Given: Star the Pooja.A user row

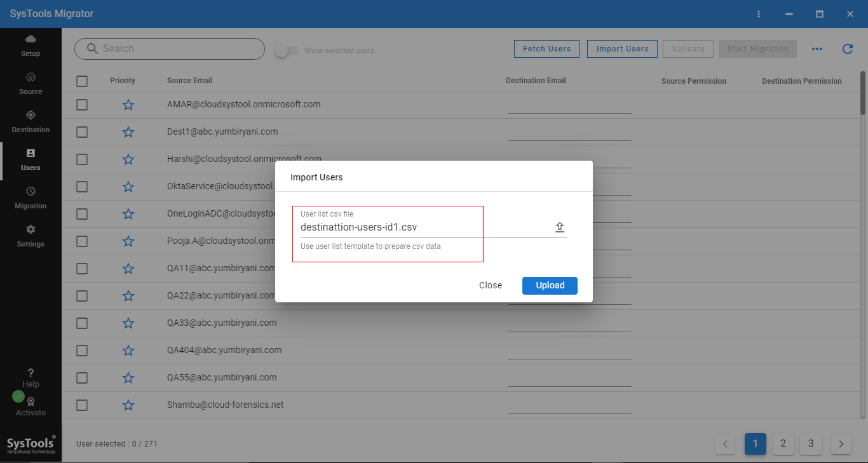Looking at the screenshot, I should pyautogui.click(x=128, y=241).
